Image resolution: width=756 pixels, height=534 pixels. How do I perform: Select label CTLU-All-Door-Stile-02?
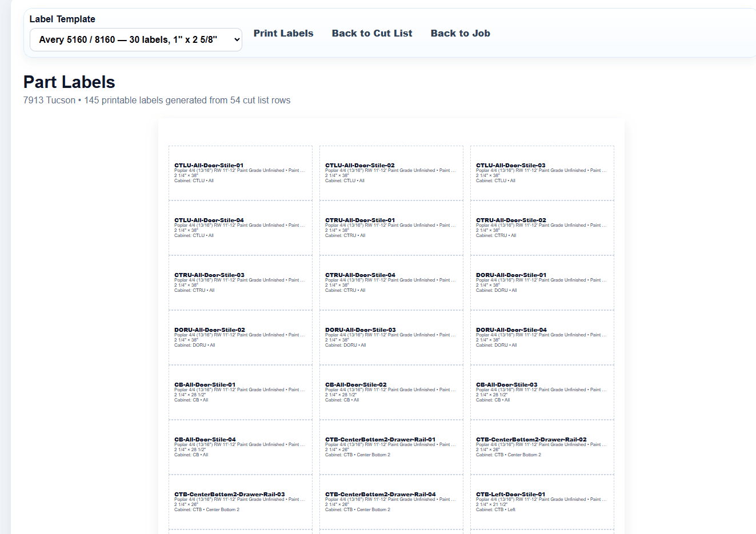(x=391, y=173)
